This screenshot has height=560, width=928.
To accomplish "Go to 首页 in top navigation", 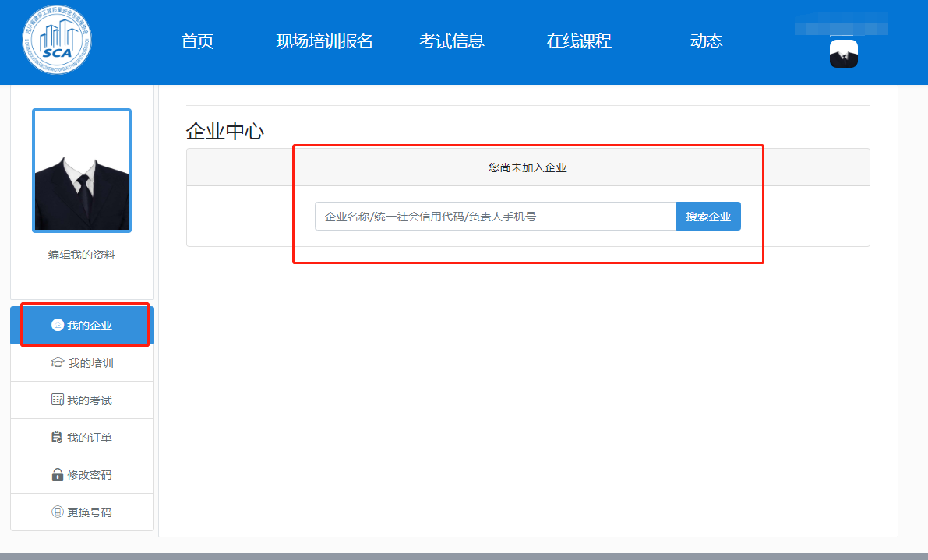I will click(197, 41).
